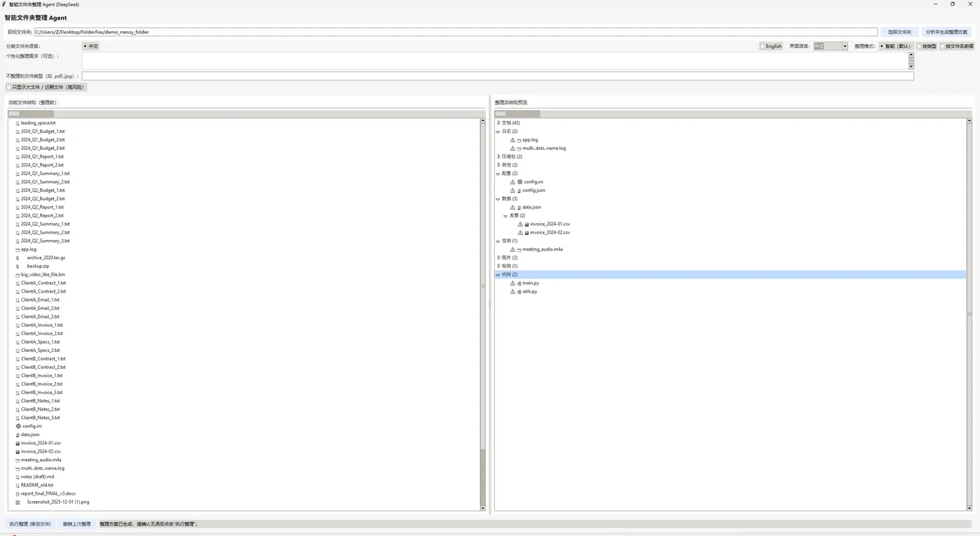Select README_old.txt in the left tree
This screenshot has width=980, height=536.
point(37,485)
